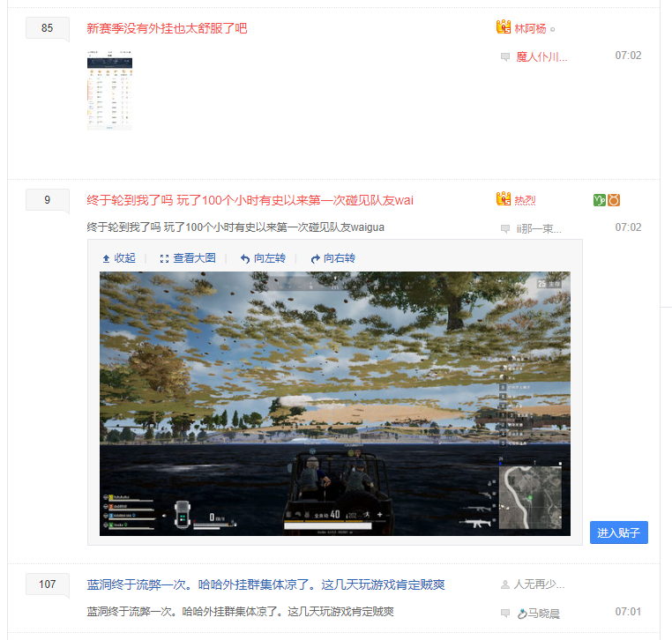Click reply bubble icon beside 魔人仆川
Screen dimensions: 672x640
(x=505, y=57)
